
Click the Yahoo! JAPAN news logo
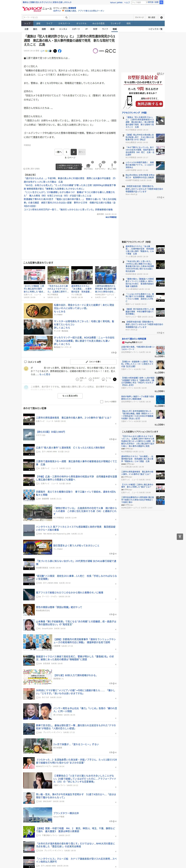click(37, 9)
